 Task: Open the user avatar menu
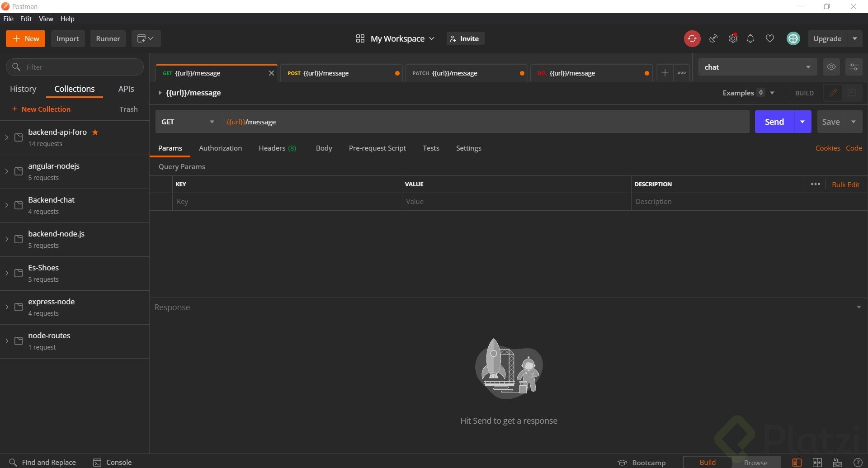pos(793,39)
